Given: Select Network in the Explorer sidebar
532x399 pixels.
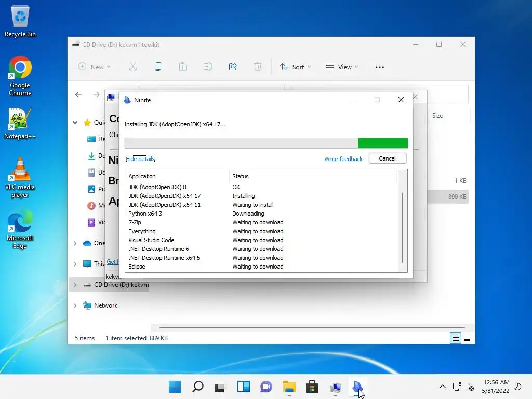Looking at the screenshot, I should click(105, 305).
